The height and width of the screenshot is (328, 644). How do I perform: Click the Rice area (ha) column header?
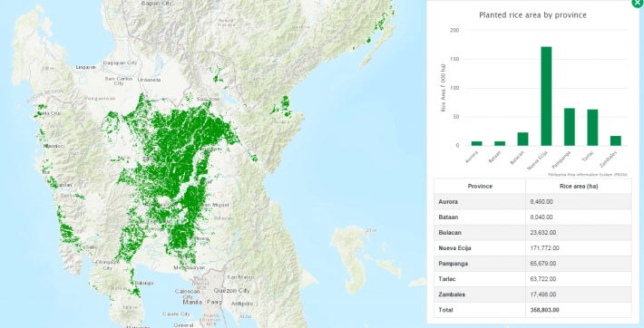pyautogui.click(x=579, y=186)
